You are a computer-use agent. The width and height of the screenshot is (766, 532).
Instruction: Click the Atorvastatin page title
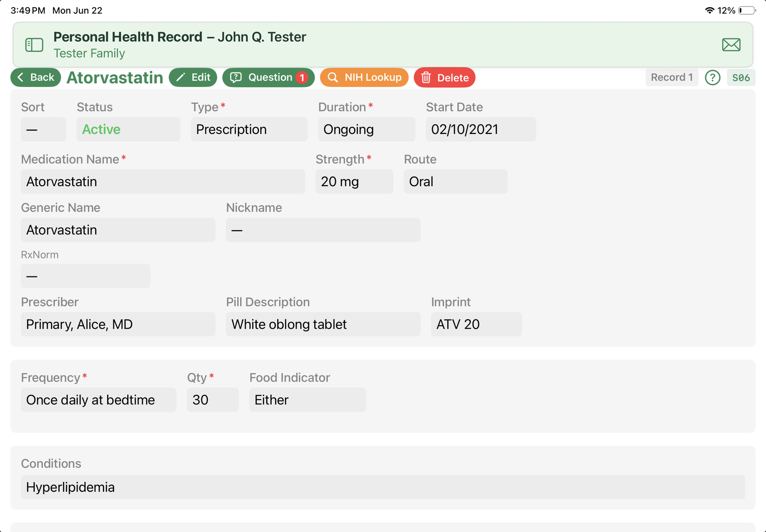(115, 78)
